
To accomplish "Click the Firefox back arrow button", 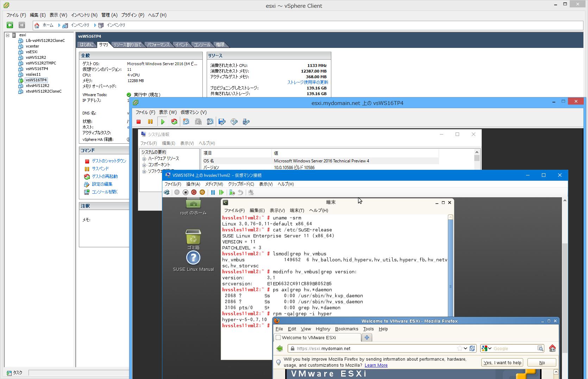I will (280, 348).
